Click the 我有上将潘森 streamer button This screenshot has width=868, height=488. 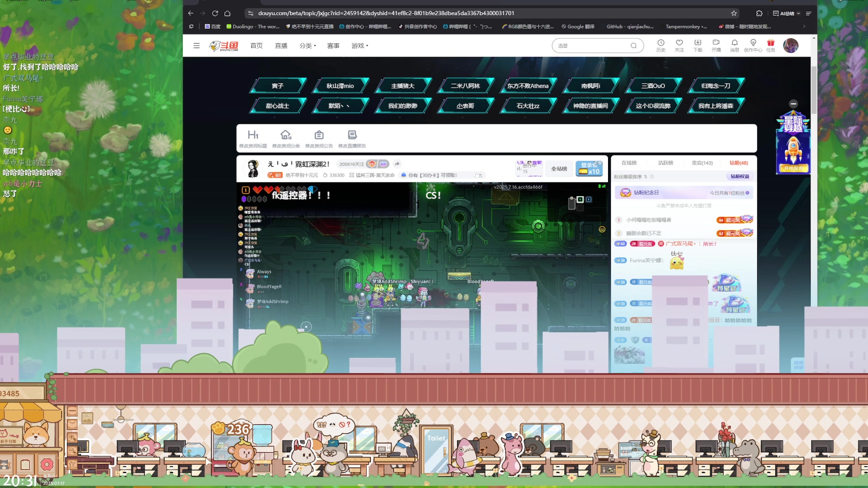point(716,106)
